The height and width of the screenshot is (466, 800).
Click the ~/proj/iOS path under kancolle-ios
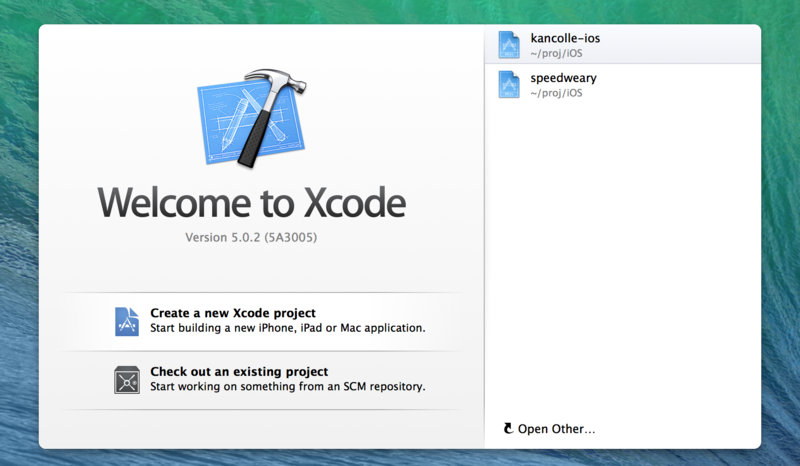[x=556, y=53]
